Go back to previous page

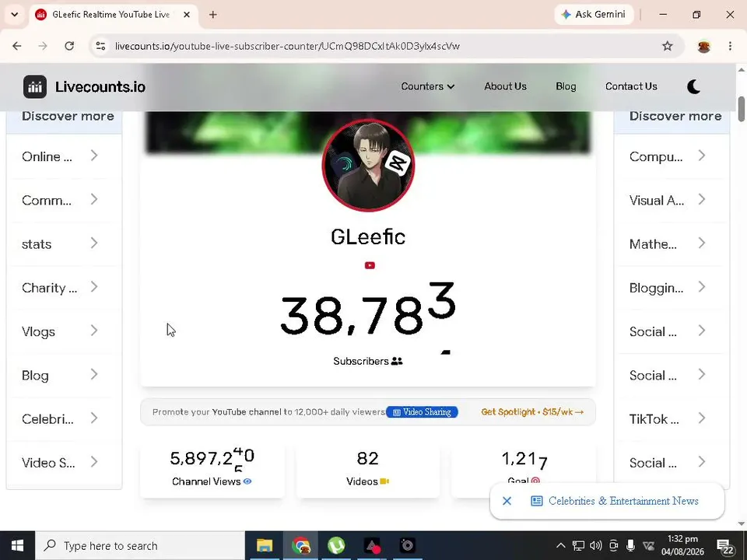17,46
